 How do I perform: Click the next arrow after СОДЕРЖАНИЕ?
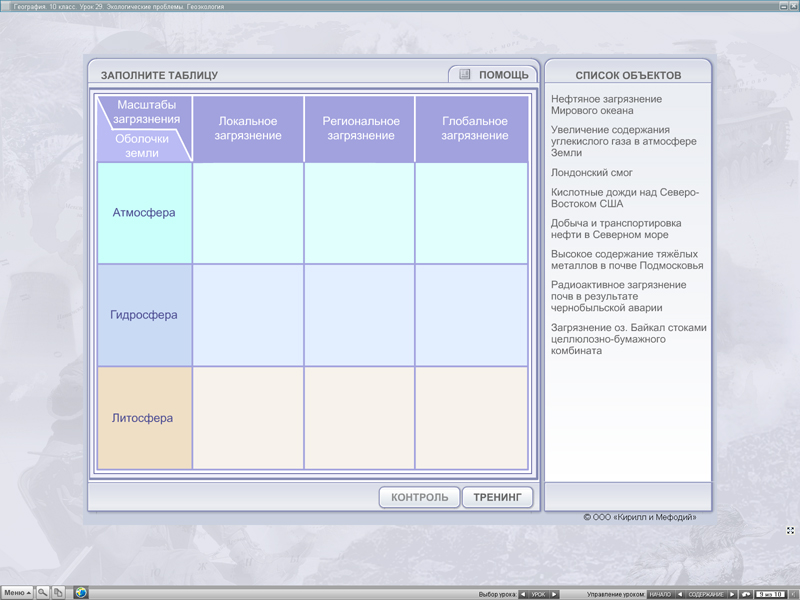coord(732,594)
